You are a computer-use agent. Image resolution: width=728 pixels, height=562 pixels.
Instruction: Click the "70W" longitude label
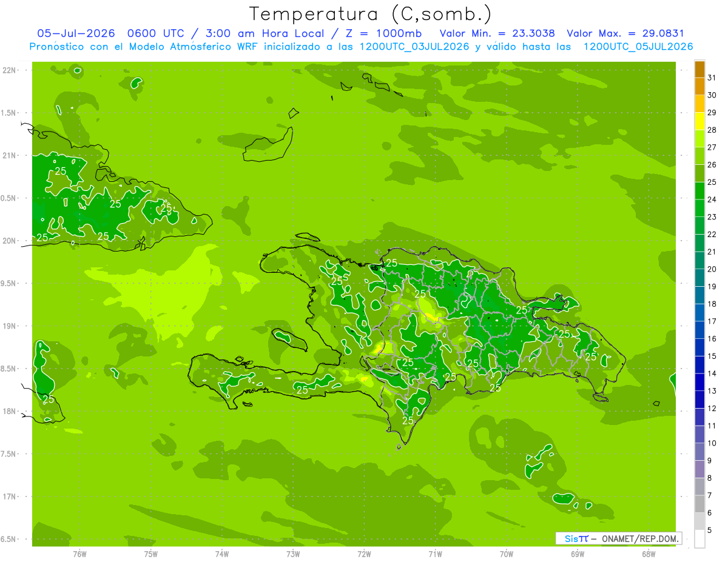[x=507, y=554]
